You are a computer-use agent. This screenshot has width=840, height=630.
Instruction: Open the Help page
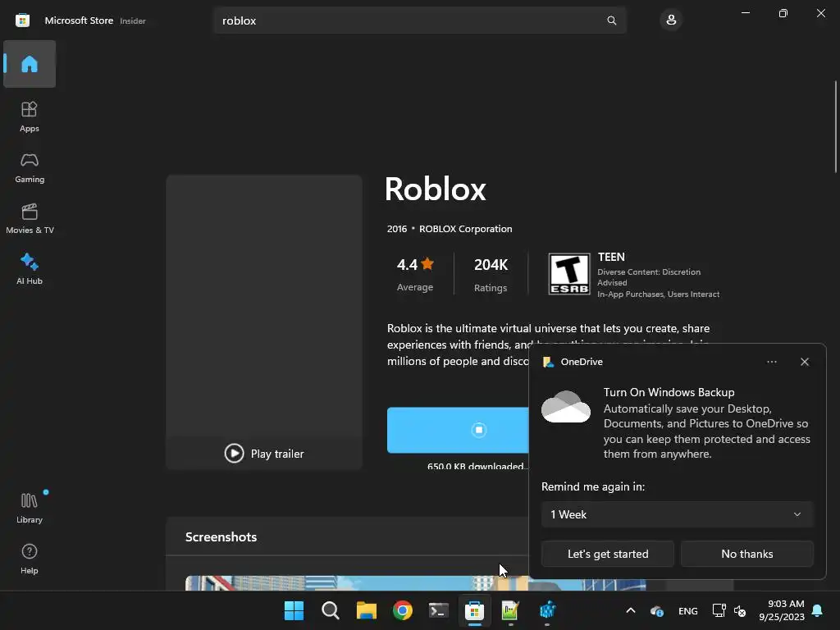30,559
